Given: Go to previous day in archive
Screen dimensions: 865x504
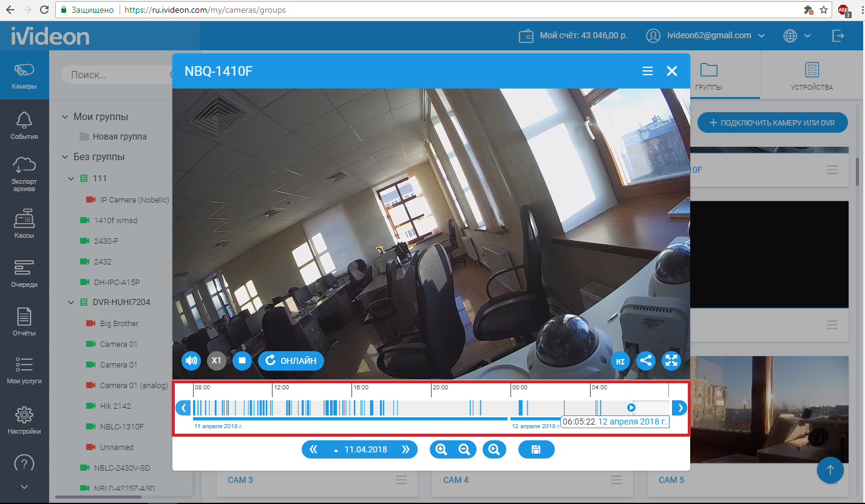Looking at the screenshot, I should pos(313,450).
